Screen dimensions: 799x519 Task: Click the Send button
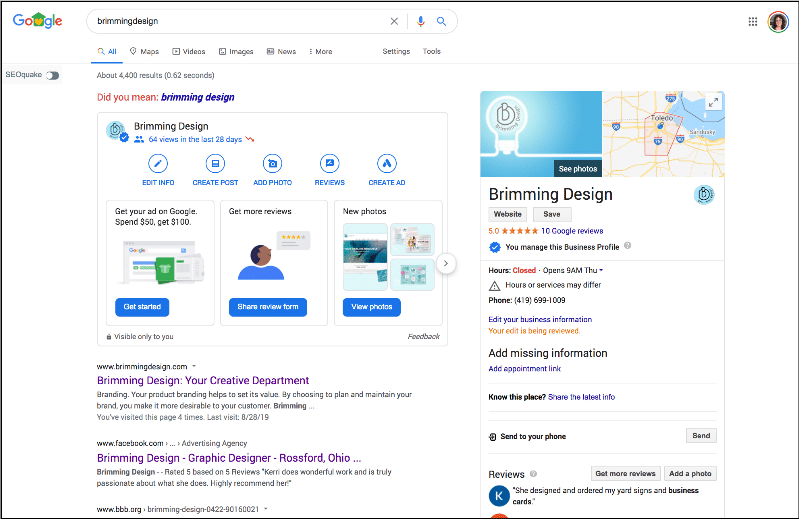(701, 435)
